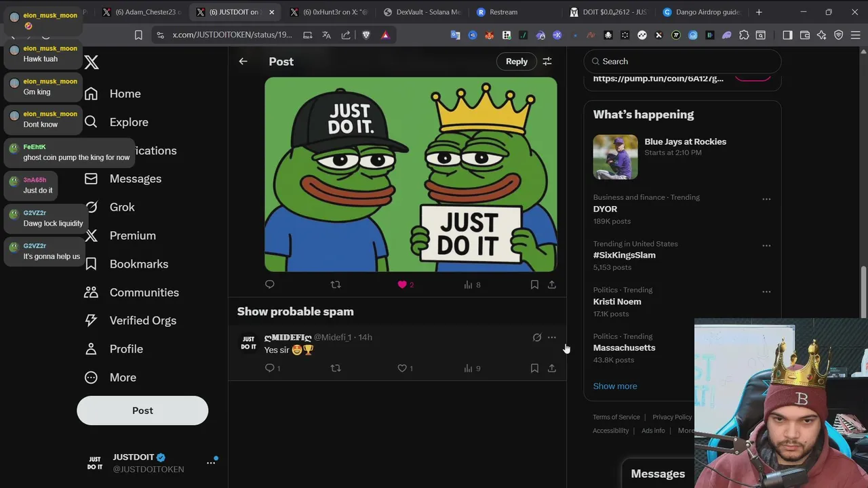Image resolution: width=868 pixels, height=488 pixels.
Task: Like the 'Yes sir' comment
Action: pyautogui.click(x=406, y=368)
